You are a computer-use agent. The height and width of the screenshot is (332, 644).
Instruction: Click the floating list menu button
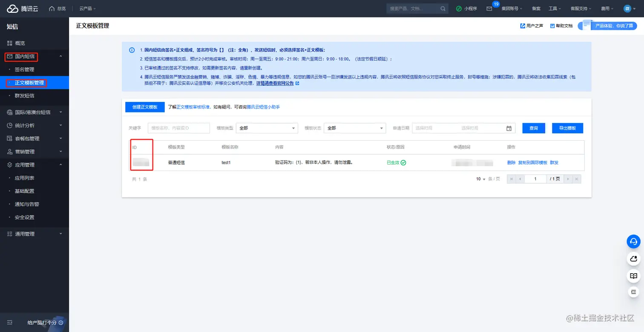coord(634,292)
